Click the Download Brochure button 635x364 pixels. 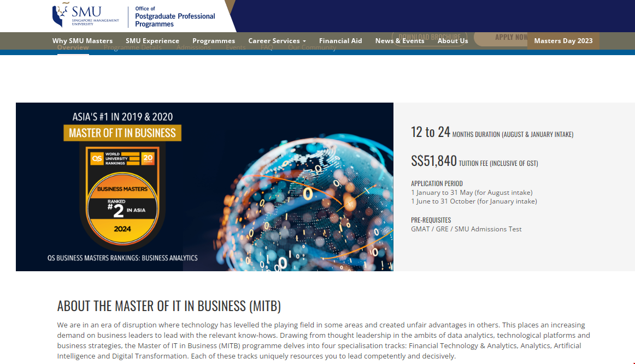(x=429, y=36)
